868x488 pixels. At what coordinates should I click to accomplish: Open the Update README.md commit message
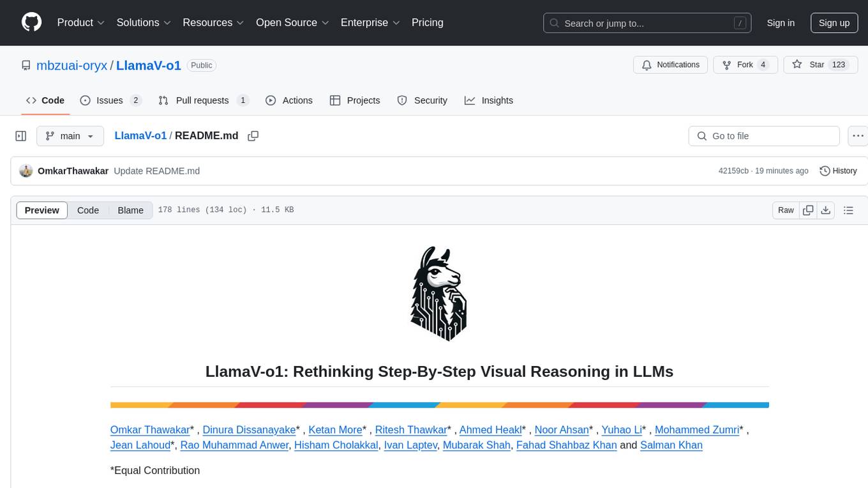click(x=157, y=171)
